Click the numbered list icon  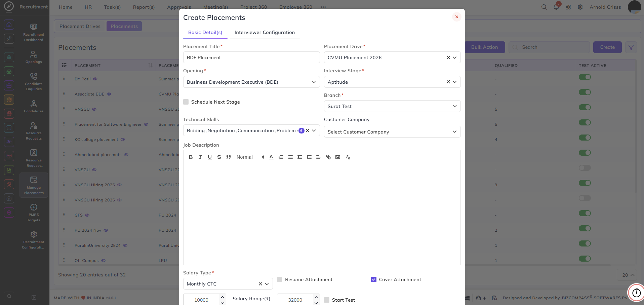click(x=281, y=157)
